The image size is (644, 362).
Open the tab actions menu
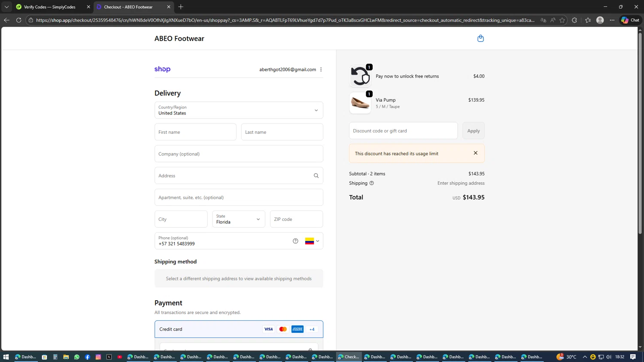point(6,7)
